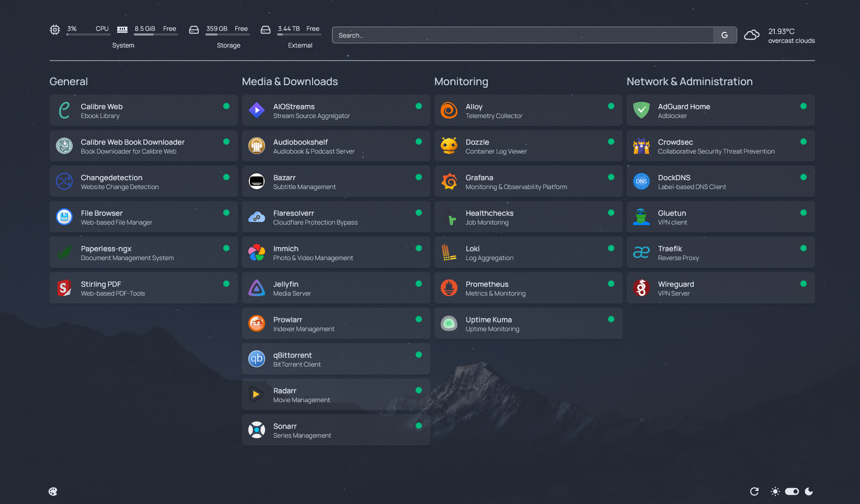Collapse the General group heading
The width and height of the screenshot is (860, 504).
click(x=68, y=81)
